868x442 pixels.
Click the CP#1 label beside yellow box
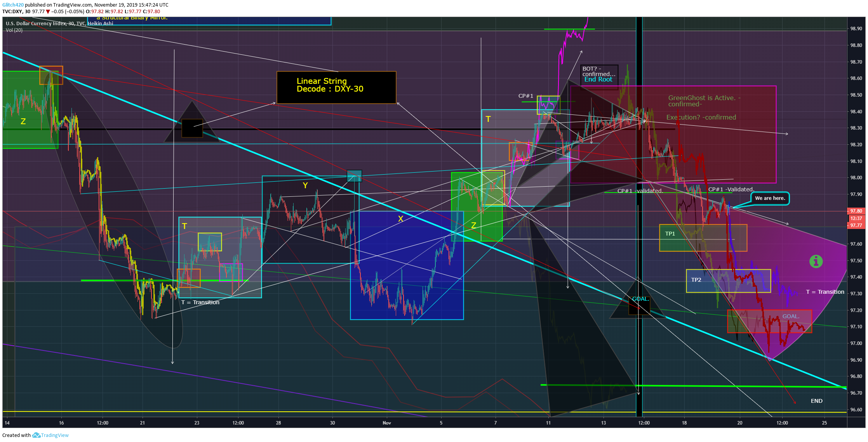pos(526,96)
